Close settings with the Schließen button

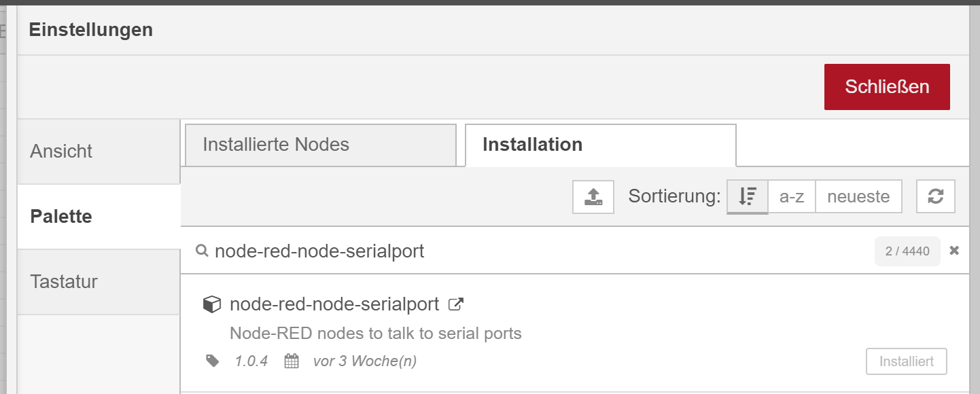point(887,87)
